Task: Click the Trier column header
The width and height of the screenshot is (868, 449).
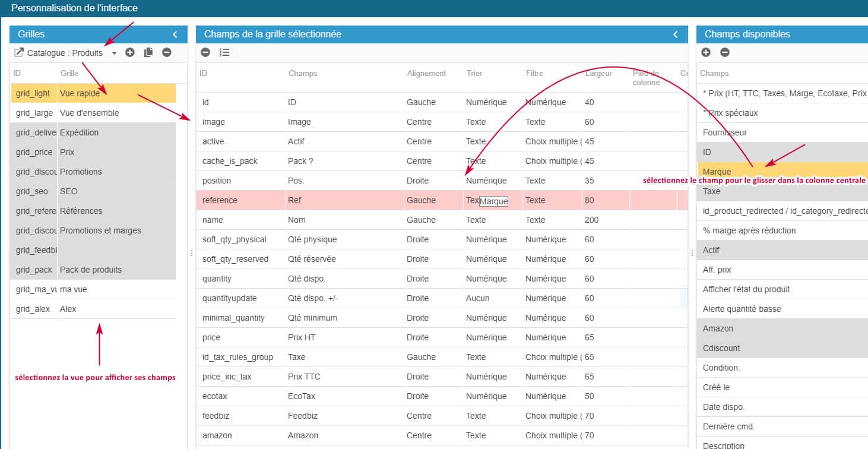Action: point(474,74)
